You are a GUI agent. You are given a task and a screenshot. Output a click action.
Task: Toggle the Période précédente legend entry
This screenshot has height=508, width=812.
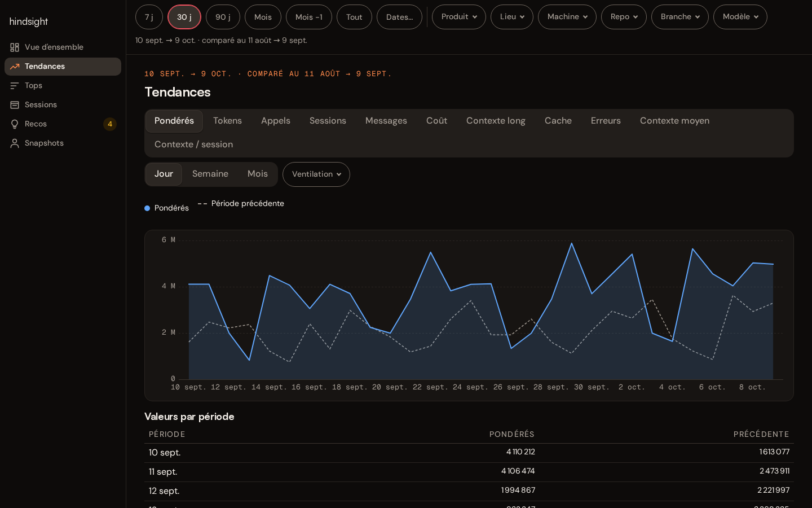[x=241, y=204]
